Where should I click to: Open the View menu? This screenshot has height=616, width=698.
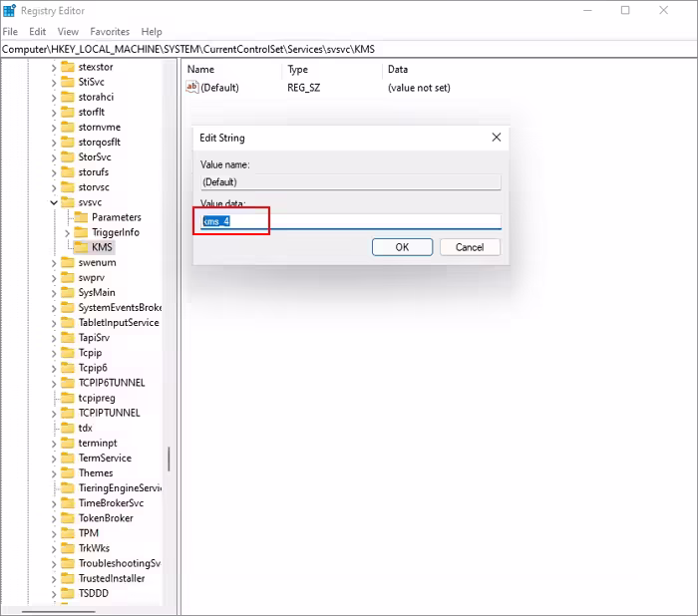tap(68, 32)
